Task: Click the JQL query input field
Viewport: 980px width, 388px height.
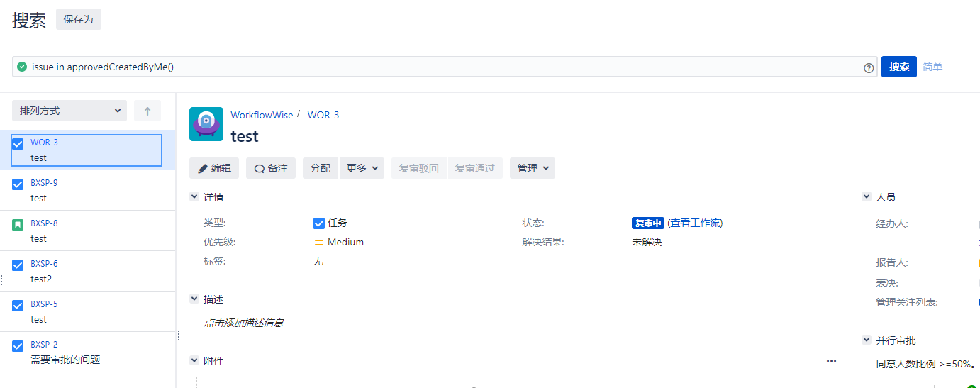Action: (x=440, y=67)
